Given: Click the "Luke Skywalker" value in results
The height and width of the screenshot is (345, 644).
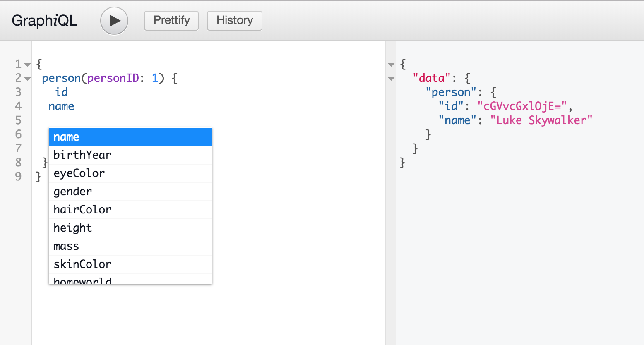Looking at the screenshot, I should coord(541,120).
